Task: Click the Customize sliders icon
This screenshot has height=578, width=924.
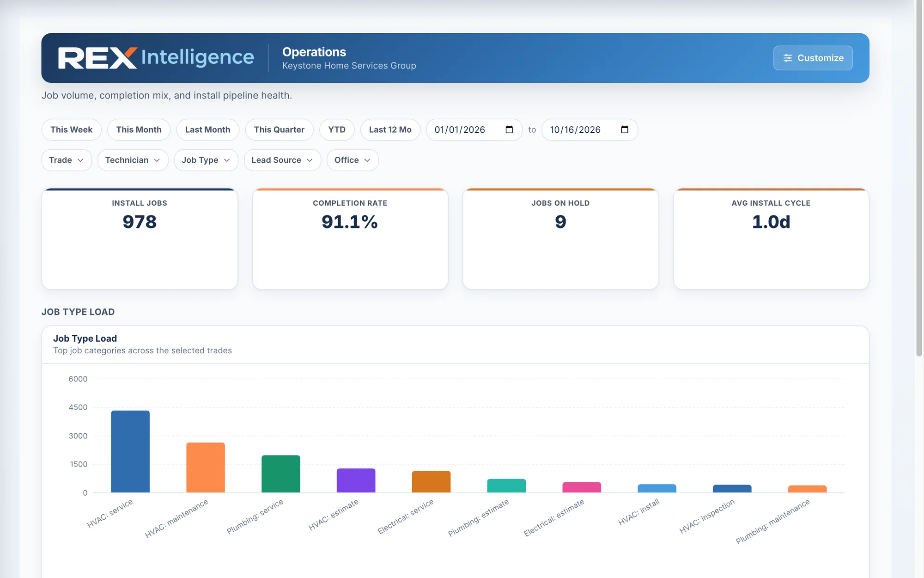Action: click(788, 58)
